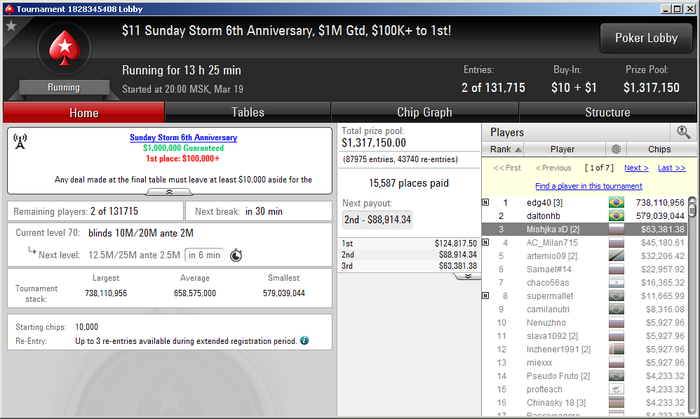Image resolution: width=700 pixels, height=419 pixels.
Task: Click the flag next to camilanutri
Action: [x=617, y=309]
